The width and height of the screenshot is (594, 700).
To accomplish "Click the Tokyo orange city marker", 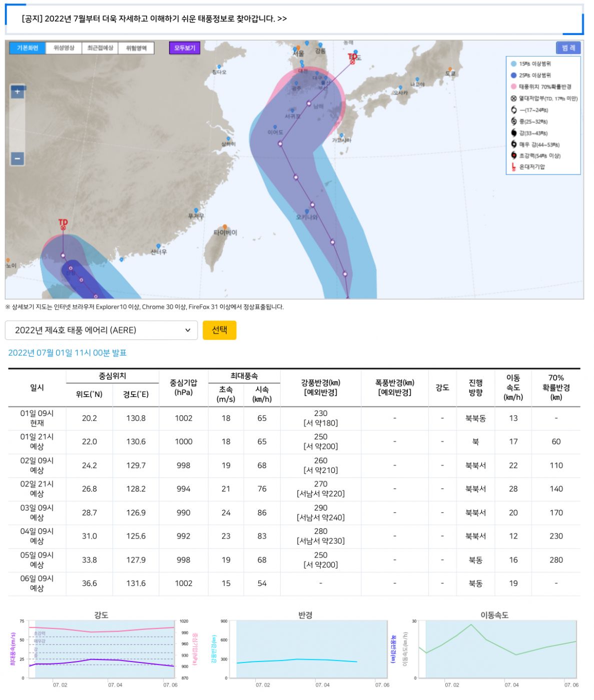I will pos(450,69).
